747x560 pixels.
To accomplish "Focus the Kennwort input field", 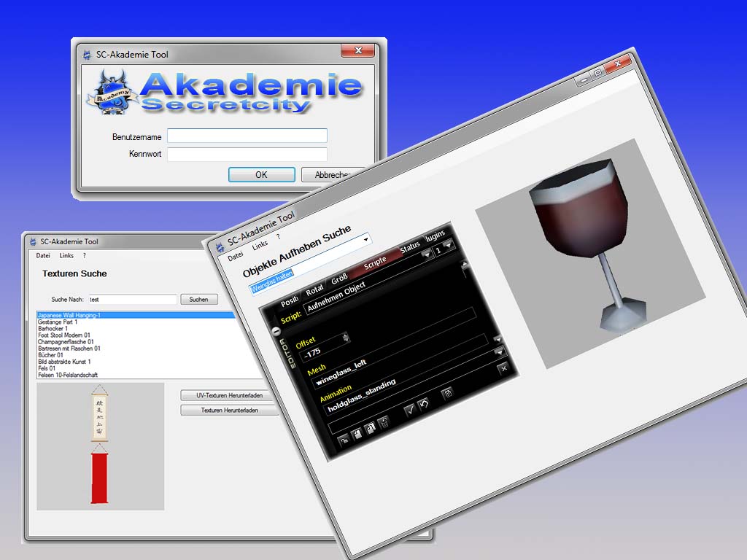I will [247, 155].
